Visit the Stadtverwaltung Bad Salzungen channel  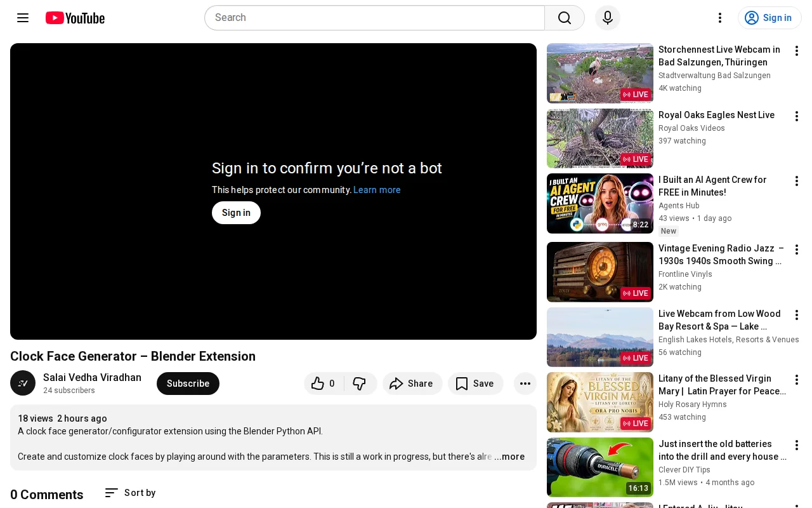click(x=714, y=76)
